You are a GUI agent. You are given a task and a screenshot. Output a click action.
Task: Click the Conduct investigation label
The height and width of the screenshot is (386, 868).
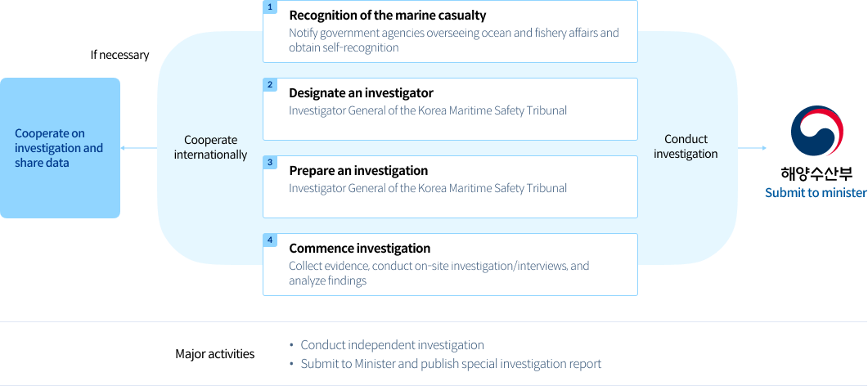[x=686, y=146]
